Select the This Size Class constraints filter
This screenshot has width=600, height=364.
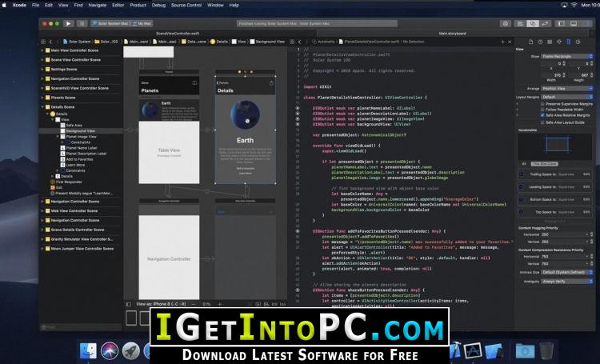[x=545, y=164]
